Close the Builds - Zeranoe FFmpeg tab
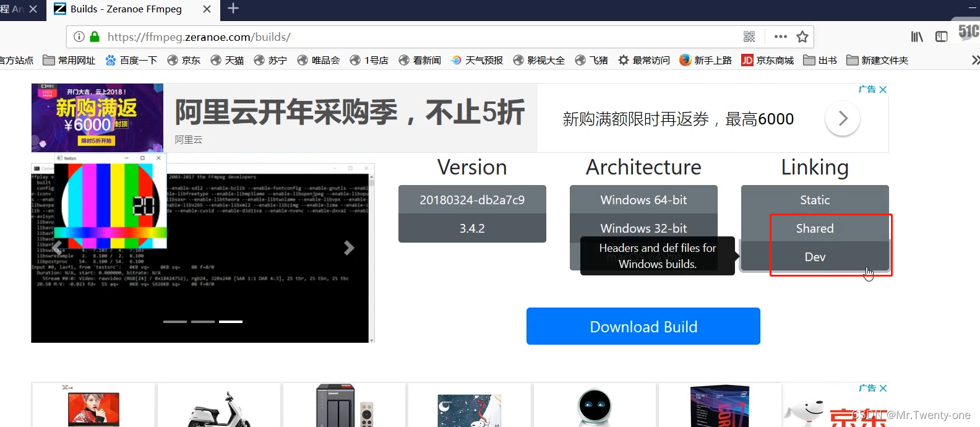The image size is (980, 427). (207, 9)
